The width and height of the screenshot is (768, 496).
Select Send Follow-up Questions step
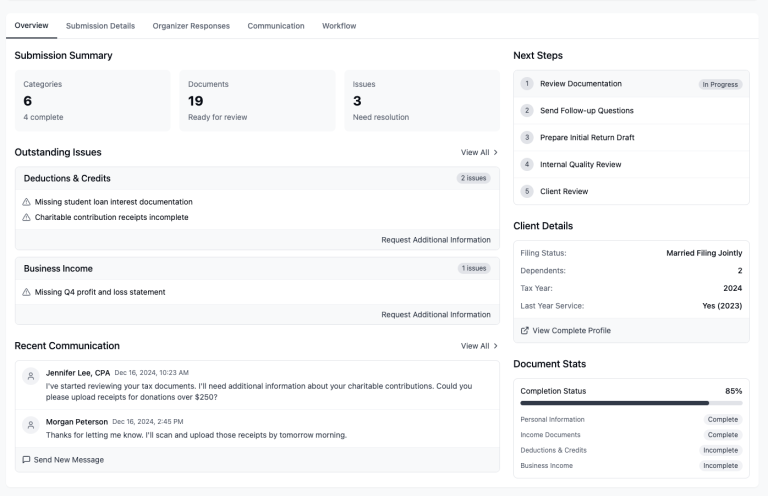click(x=586, y=110)
